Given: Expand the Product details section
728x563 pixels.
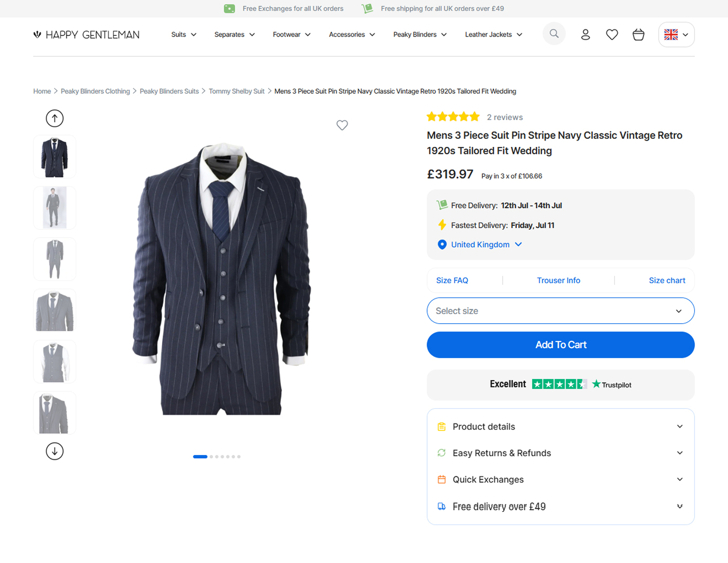Looking at the screenshot, I should [x=561, y=426].
